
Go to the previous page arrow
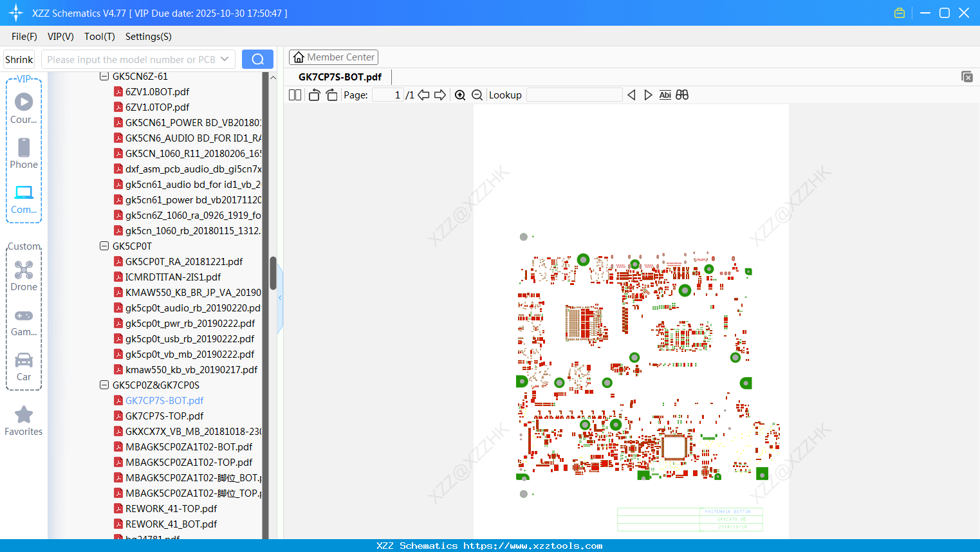423,95
